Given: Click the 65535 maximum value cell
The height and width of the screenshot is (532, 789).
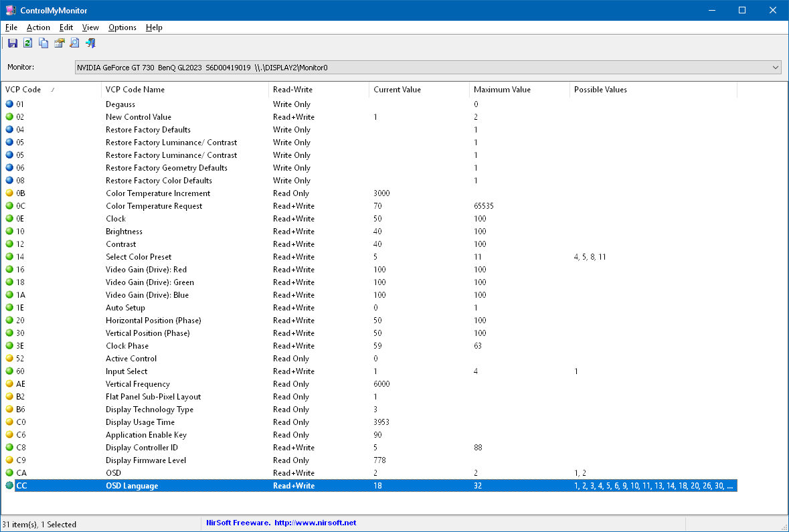Looking at the screenshot, I should [x=484, y=206].
